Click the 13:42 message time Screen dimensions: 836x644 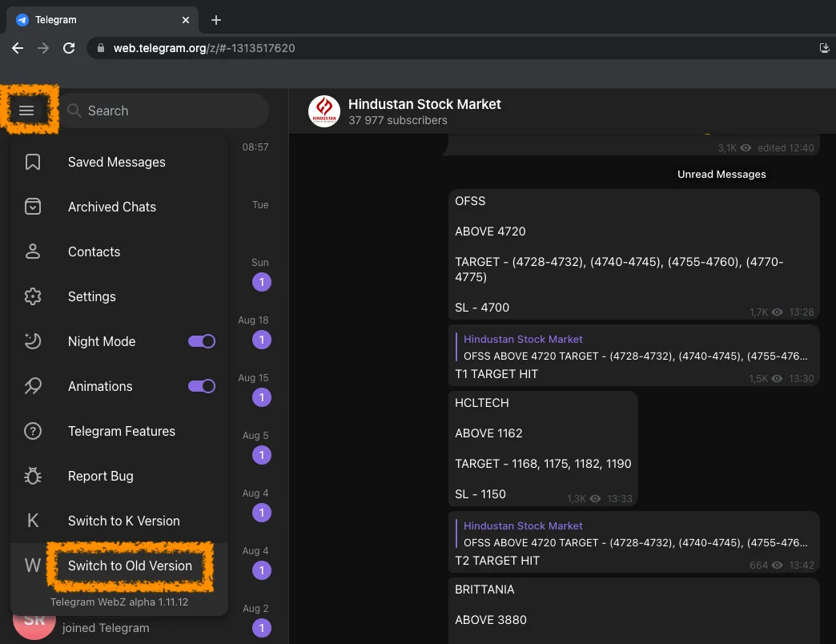(x=802, y=565)
